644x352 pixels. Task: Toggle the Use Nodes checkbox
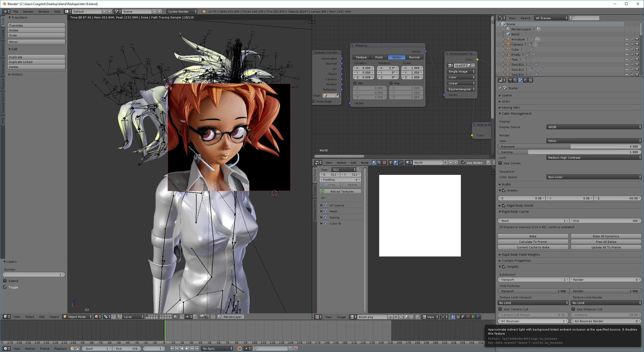tap(463, 162)
